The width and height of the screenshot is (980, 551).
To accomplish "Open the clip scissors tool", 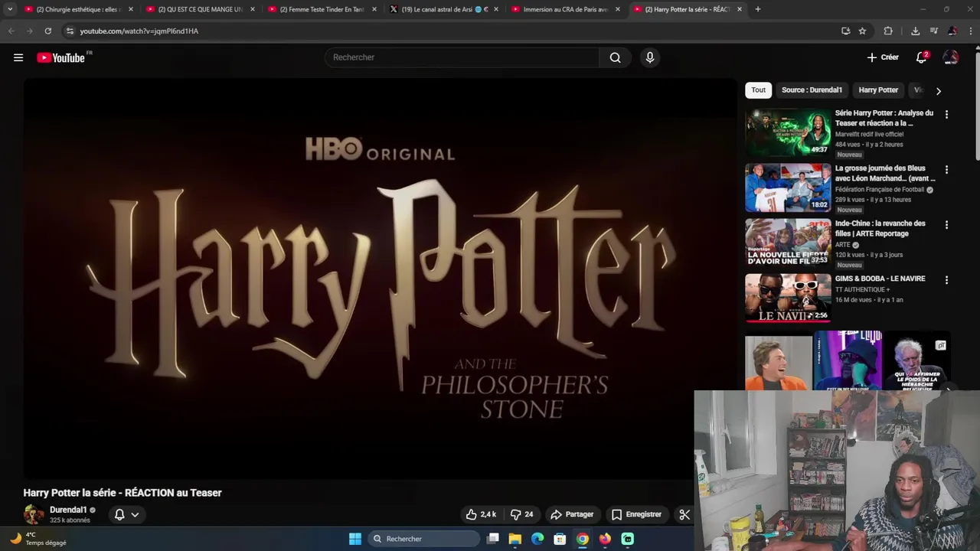I will tap(684, 514).
